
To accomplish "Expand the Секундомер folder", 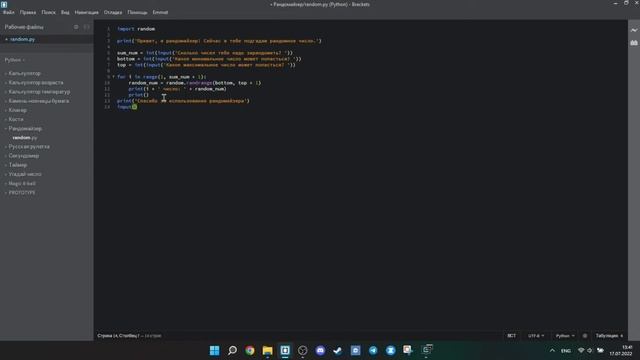I will tap(24, 156).
